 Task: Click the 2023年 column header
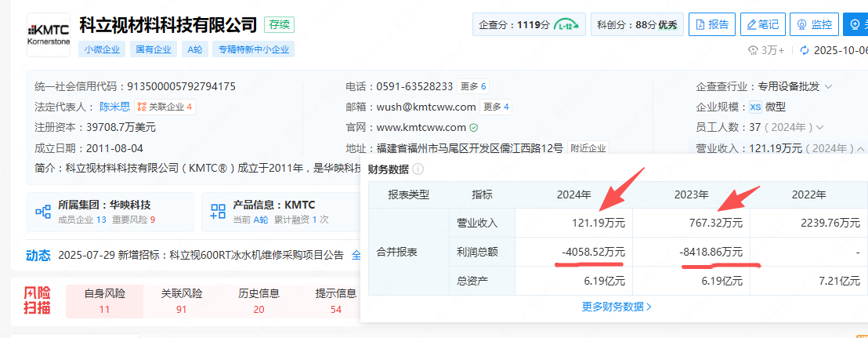coord(692,195)
